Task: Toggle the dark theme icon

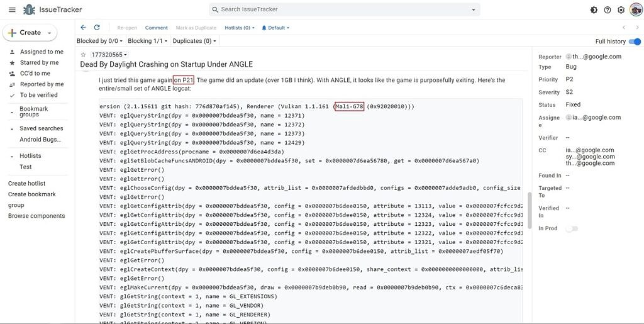Action: tap(594, 10)
